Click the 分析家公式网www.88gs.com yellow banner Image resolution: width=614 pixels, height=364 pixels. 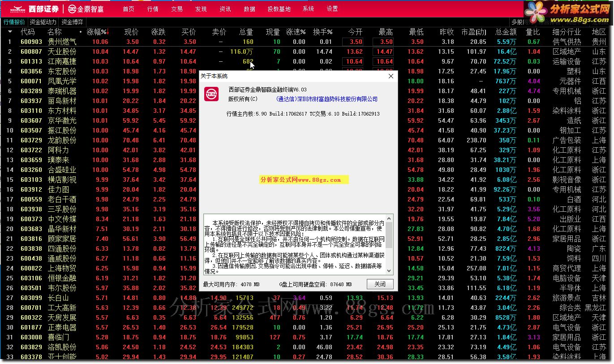tap(304, 180)
